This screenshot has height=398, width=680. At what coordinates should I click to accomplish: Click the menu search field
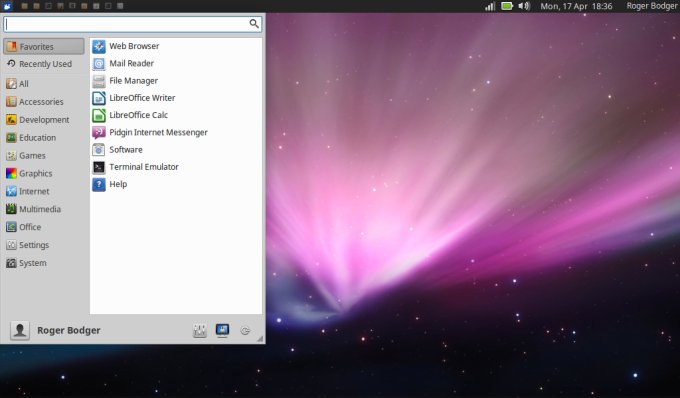coord(133,24)
